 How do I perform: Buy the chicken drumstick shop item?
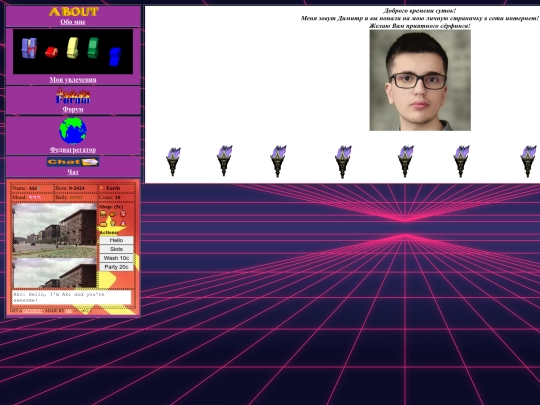(x=113, y=214)
